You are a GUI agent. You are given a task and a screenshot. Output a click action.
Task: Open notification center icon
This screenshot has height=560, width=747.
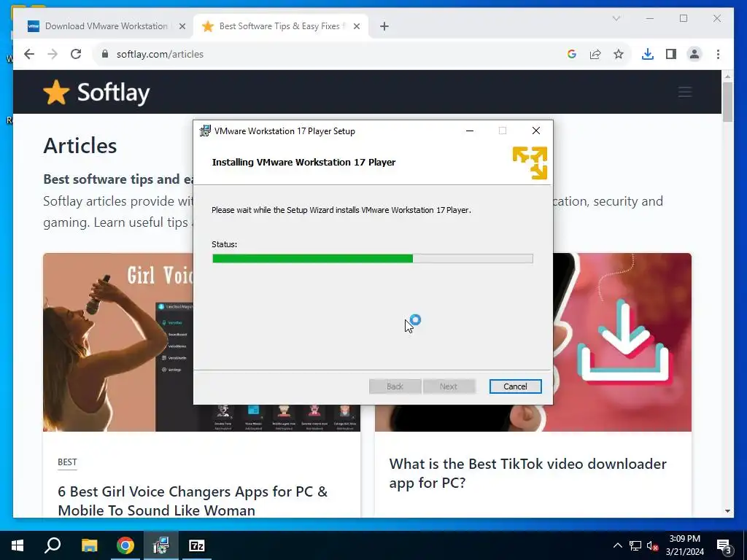[724, 545]
